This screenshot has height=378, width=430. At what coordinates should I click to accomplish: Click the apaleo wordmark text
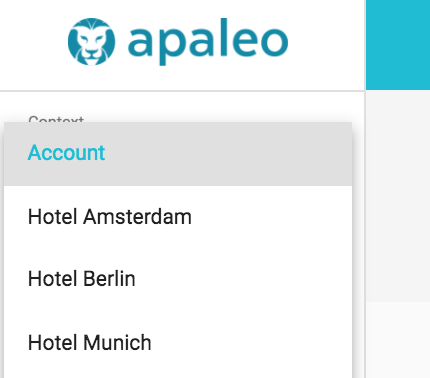click(x=208, y=42)
